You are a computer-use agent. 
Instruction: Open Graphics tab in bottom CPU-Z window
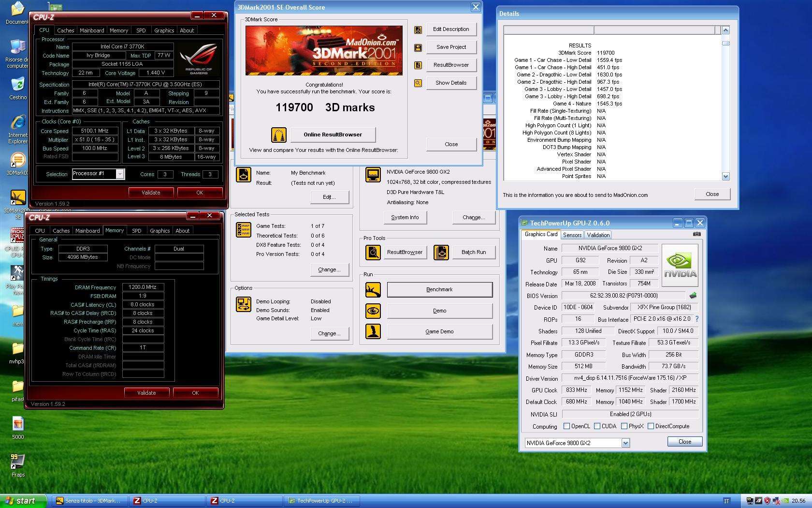160,231
